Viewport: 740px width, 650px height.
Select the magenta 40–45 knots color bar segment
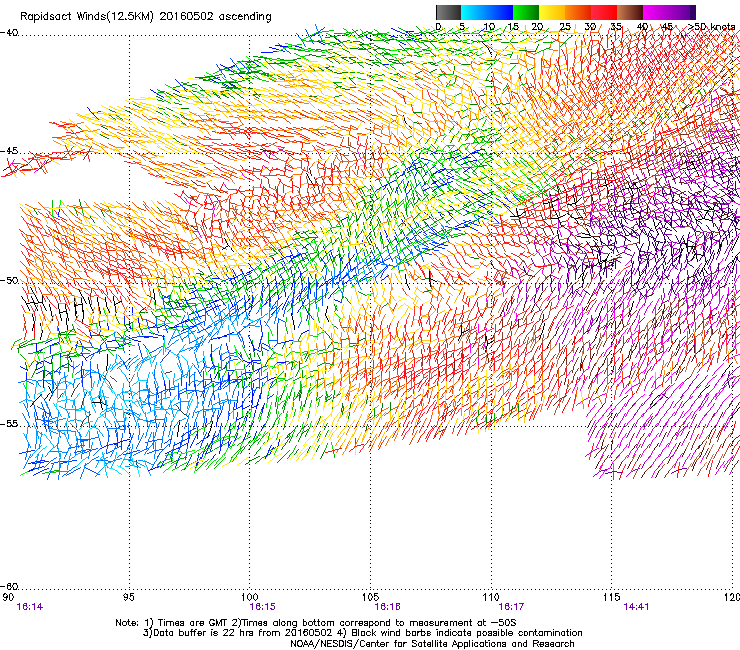[656, 12]
